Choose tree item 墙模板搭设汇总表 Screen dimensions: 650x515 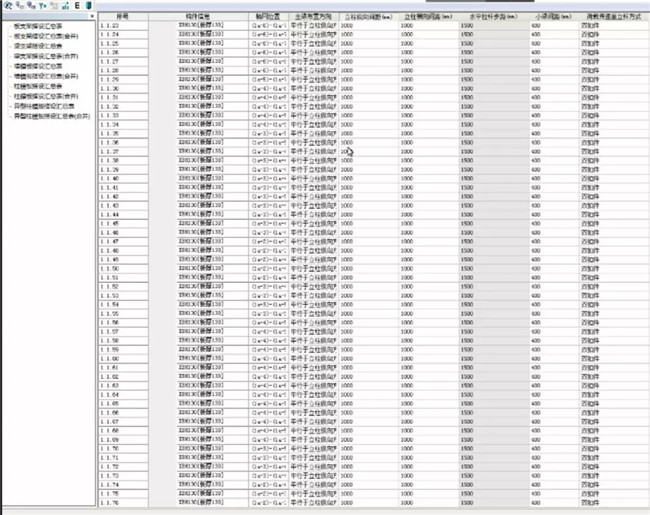pyautogui.click(x=38, y=66)
